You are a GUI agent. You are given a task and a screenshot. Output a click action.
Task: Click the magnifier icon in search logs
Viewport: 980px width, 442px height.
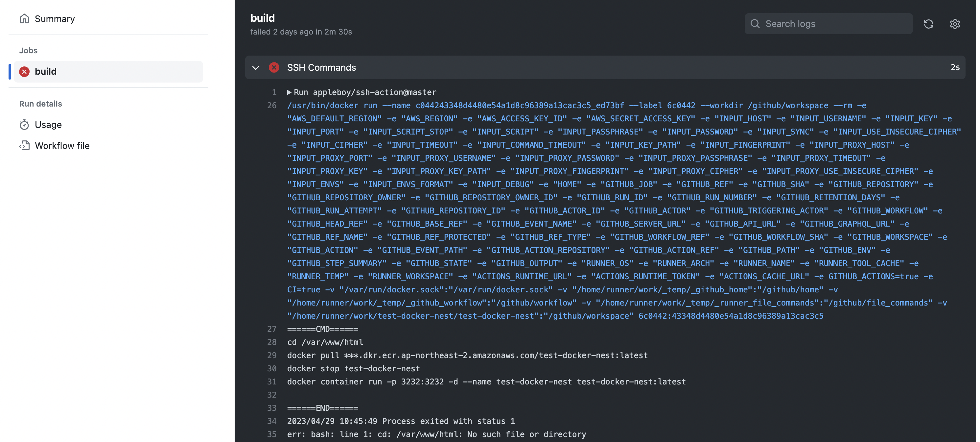click(x=755, y=24)
